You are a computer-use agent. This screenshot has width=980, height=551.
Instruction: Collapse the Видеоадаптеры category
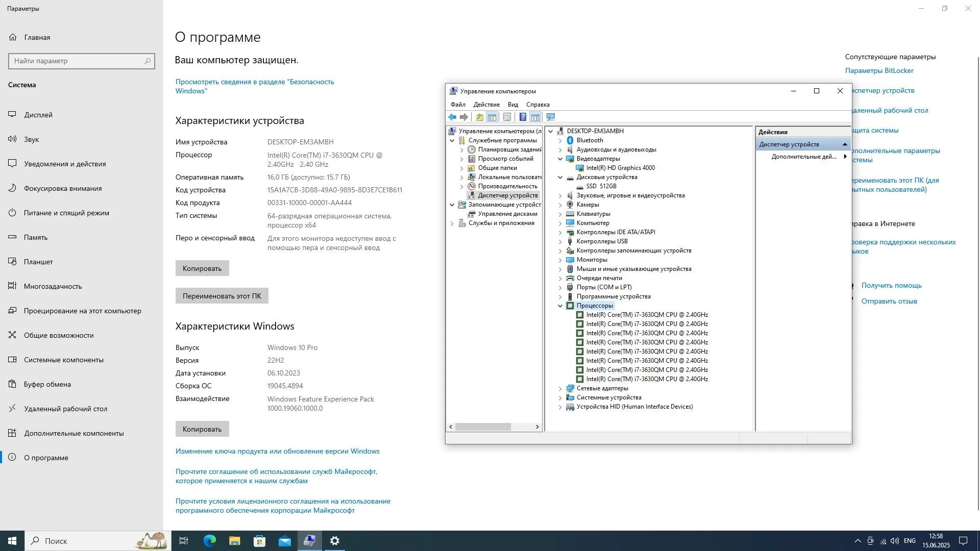click(x=560, y=159)
